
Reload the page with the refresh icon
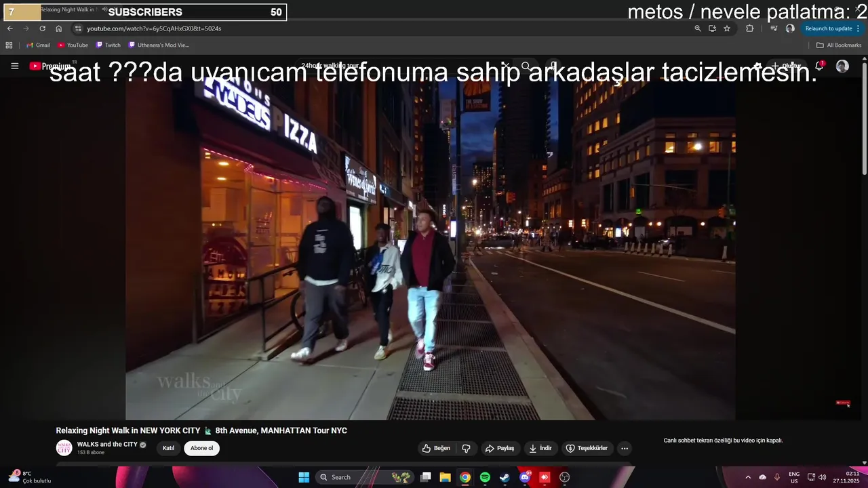[42, 28]
